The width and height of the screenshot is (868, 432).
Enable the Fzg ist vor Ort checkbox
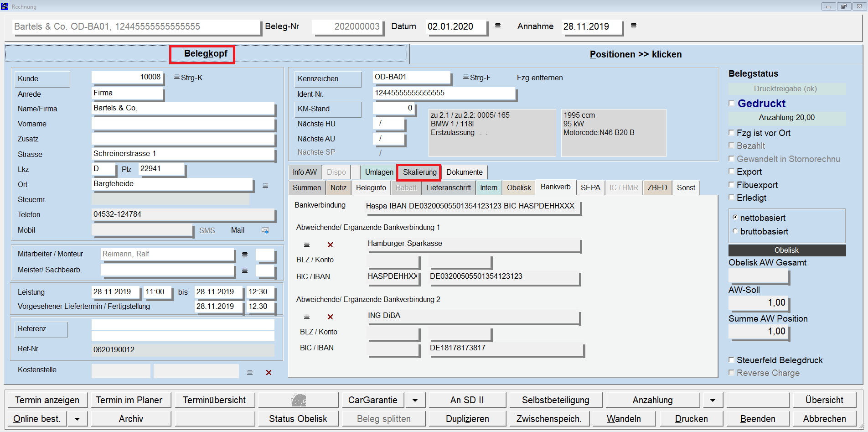click(x=732, y=133)
